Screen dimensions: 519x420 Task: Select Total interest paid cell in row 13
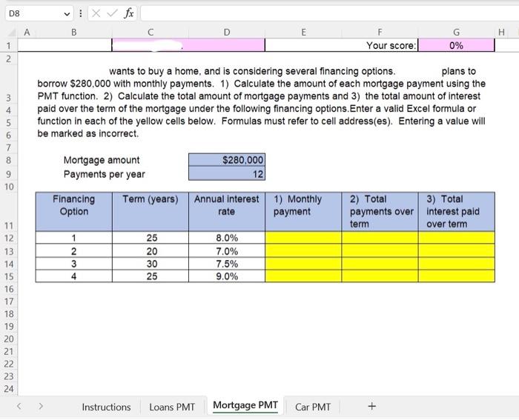457,251
